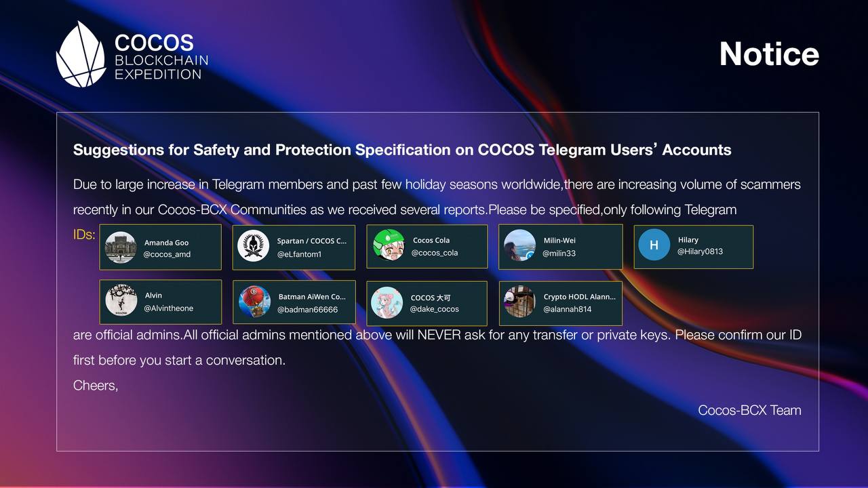Viewport: 868px width, 488px height.
Task: Open the @Alvintheone handle
Action: point(168,308)
